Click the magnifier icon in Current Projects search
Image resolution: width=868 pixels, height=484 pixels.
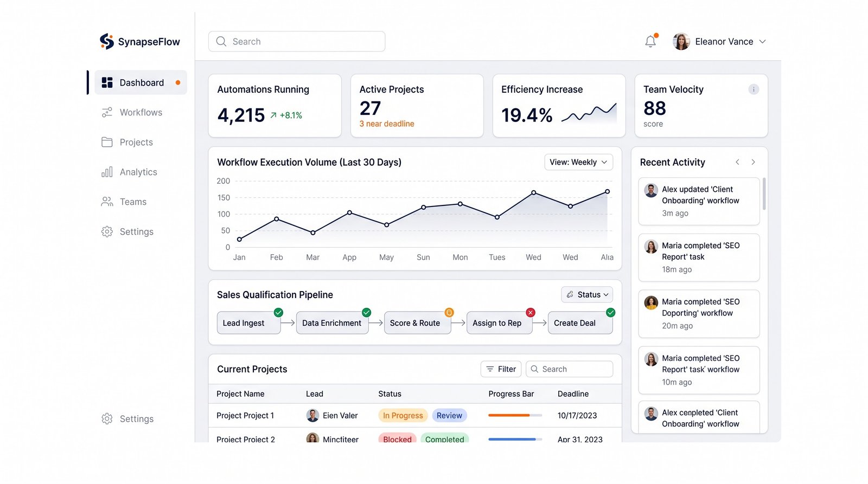coord(534,369)
